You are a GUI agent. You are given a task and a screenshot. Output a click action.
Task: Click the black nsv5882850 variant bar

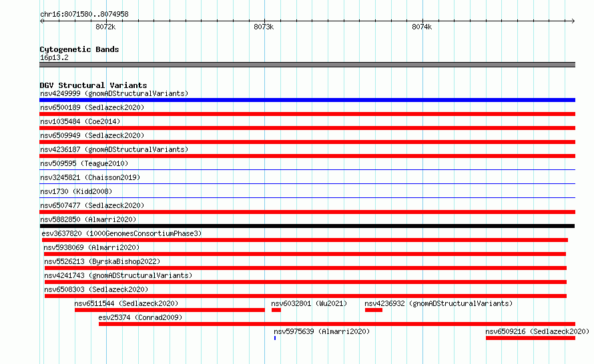[307, 226]
